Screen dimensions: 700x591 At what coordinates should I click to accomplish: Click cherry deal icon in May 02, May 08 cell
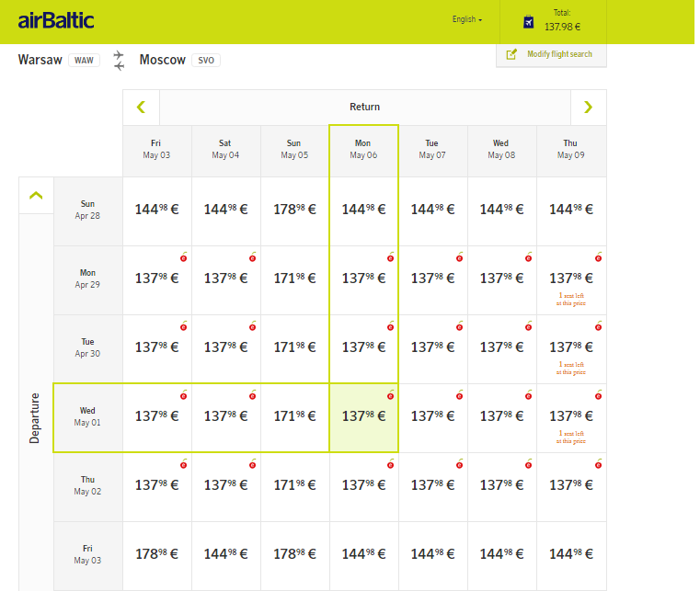pos(529,464)
